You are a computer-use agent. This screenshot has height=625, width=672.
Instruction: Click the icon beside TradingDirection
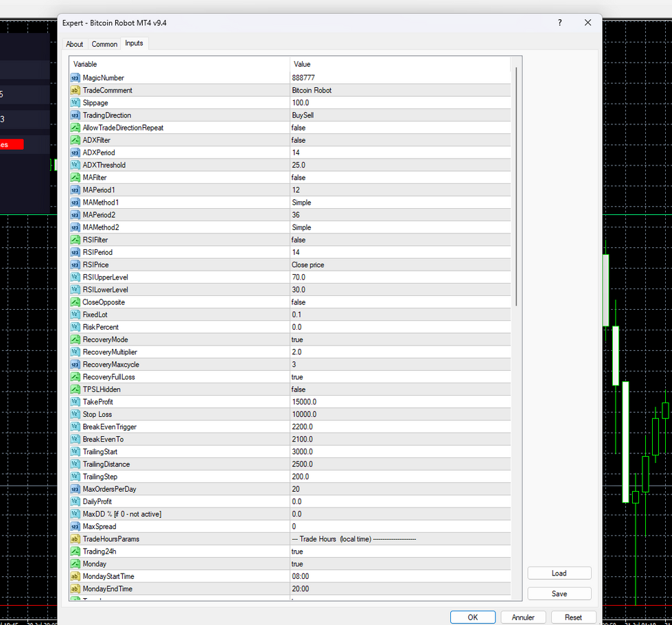(x=75, y=115)
